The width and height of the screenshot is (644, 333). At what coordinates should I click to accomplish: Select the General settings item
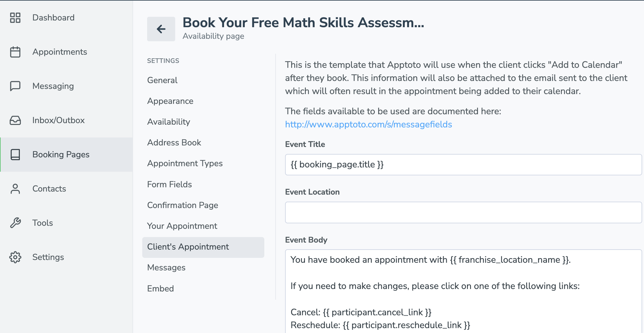pos(162,80)
